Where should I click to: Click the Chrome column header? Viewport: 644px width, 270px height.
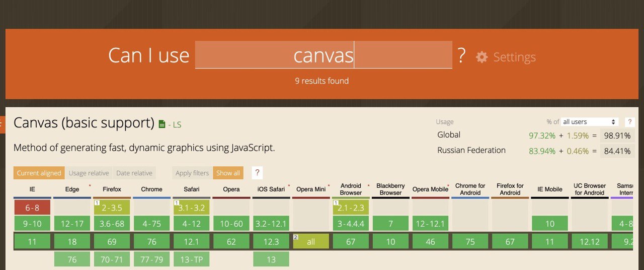point(152,189)
